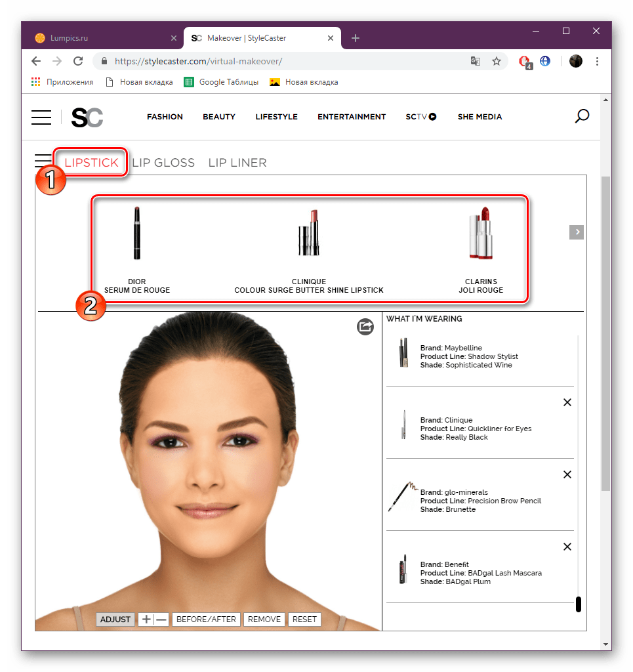Click the share icon on the model's portrait
The image size is (633, 672).
pos(365,327)
